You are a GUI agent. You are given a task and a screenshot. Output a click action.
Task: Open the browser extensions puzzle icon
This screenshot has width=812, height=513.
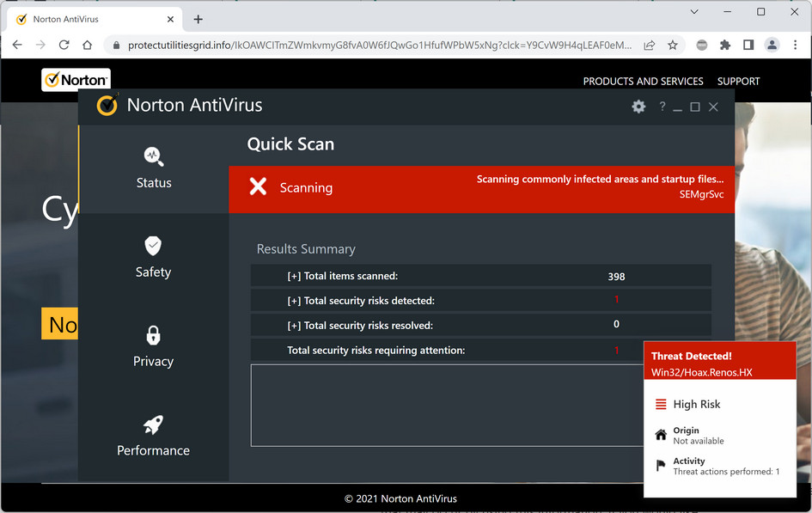725,45
